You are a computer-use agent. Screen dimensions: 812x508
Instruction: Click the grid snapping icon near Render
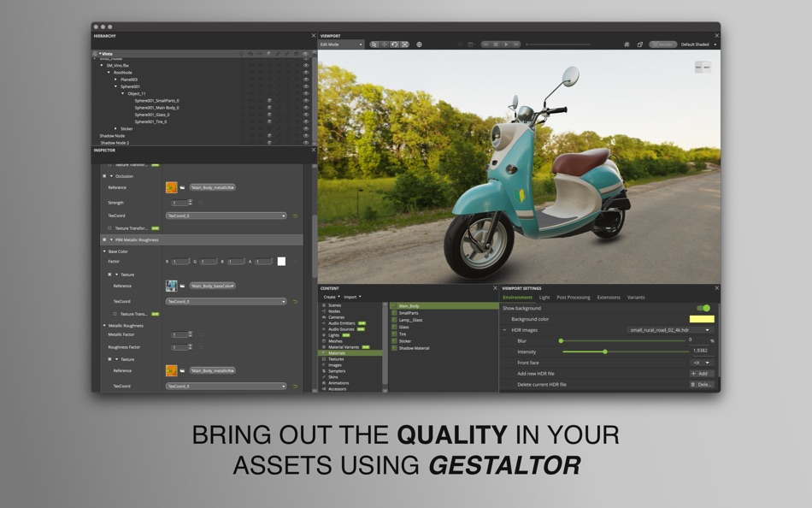(627, 44)
